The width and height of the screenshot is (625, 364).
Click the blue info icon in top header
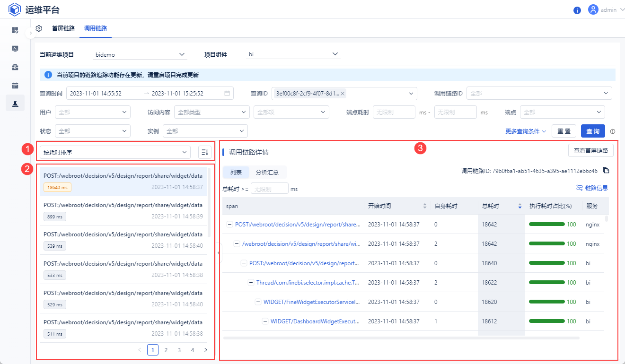577,10
